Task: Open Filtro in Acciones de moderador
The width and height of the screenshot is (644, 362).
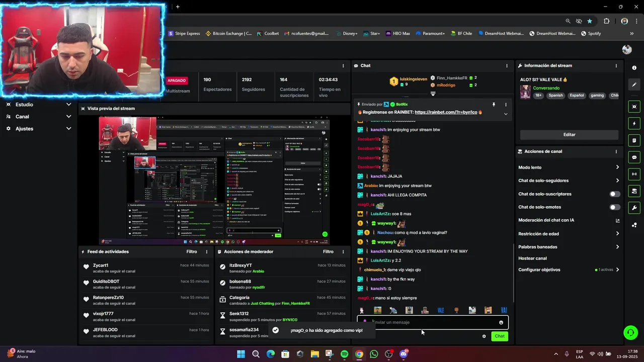Action: click(328, 252)
